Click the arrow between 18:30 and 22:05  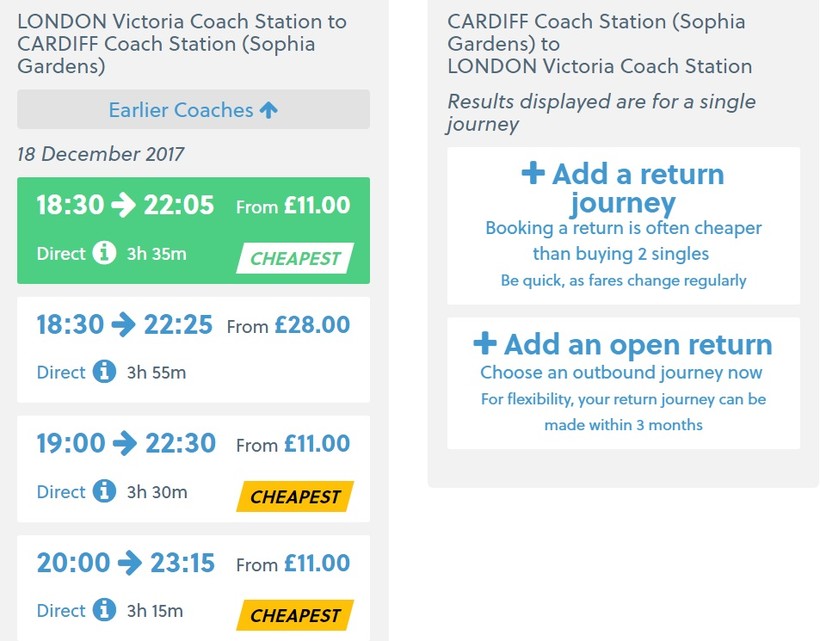[124, 206]
